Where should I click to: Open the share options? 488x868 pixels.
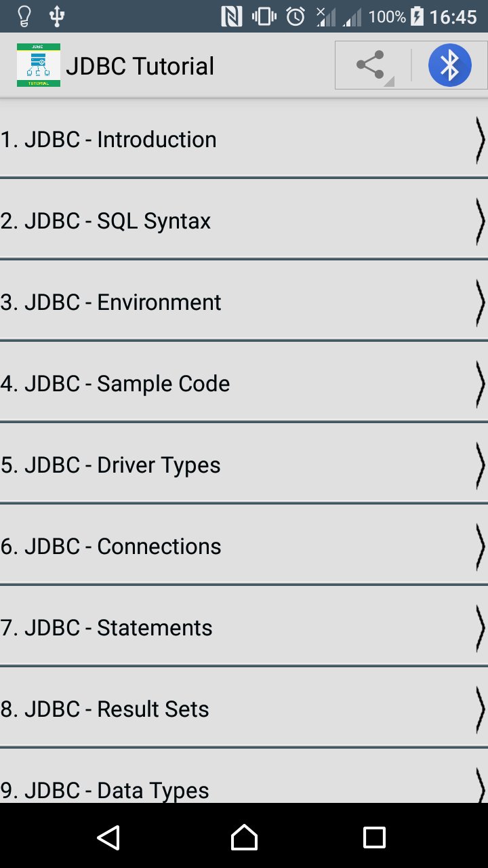(x=369, y=65)
